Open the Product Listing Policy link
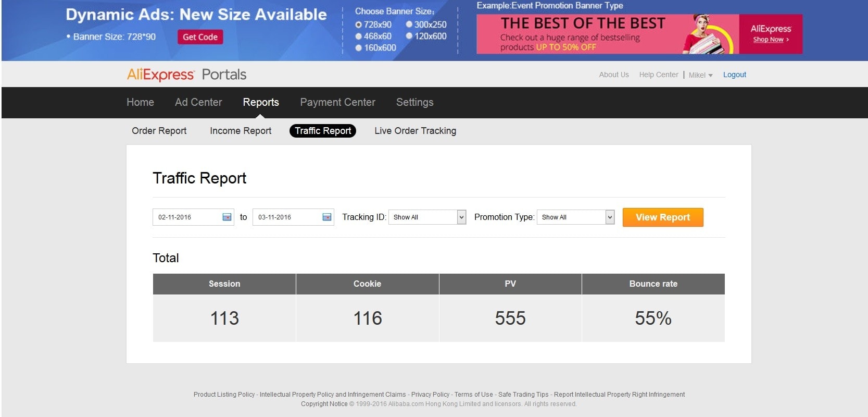Viewport: 868px width, 417px height. tap(224, 395)
